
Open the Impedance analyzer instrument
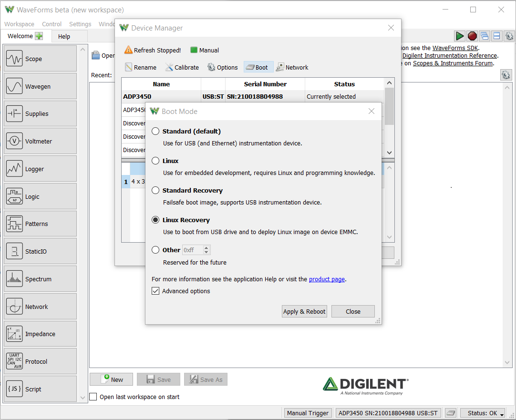point(40,334)
